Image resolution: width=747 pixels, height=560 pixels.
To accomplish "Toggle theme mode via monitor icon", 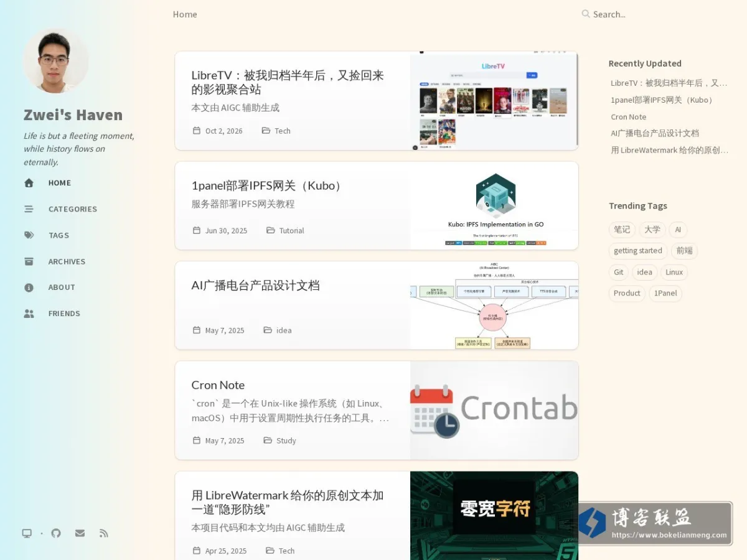I will click(27, 533).
